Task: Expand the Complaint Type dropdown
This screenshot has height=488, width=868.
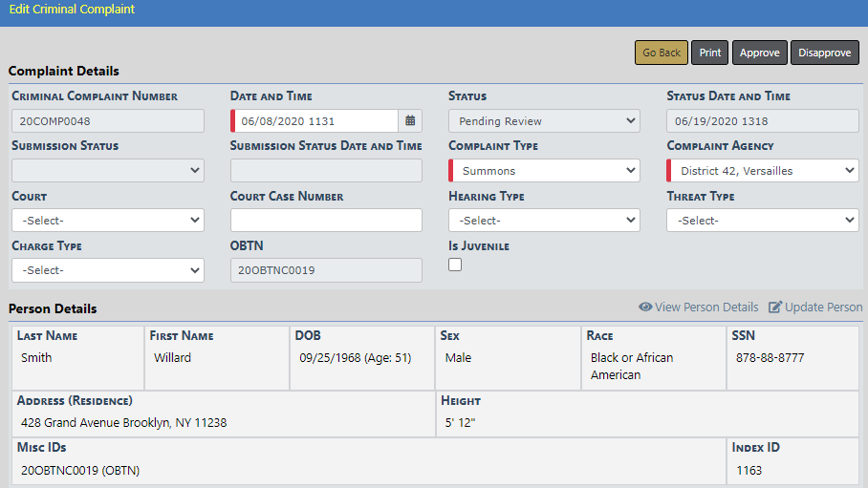Action: (544, 171)
